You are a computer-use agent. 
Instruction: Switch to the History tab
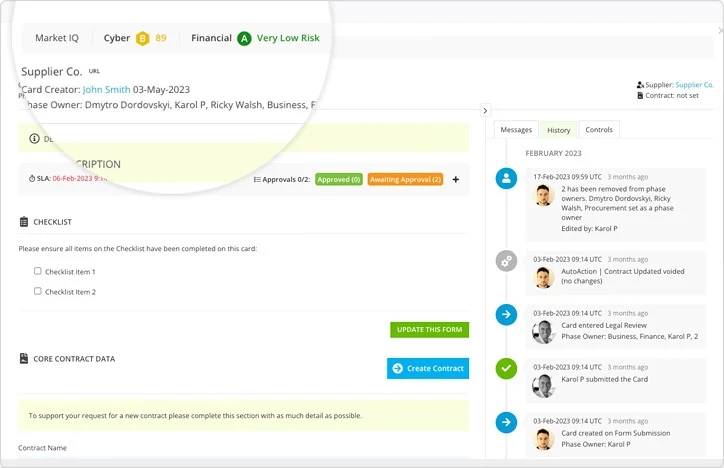coord(559,130)
